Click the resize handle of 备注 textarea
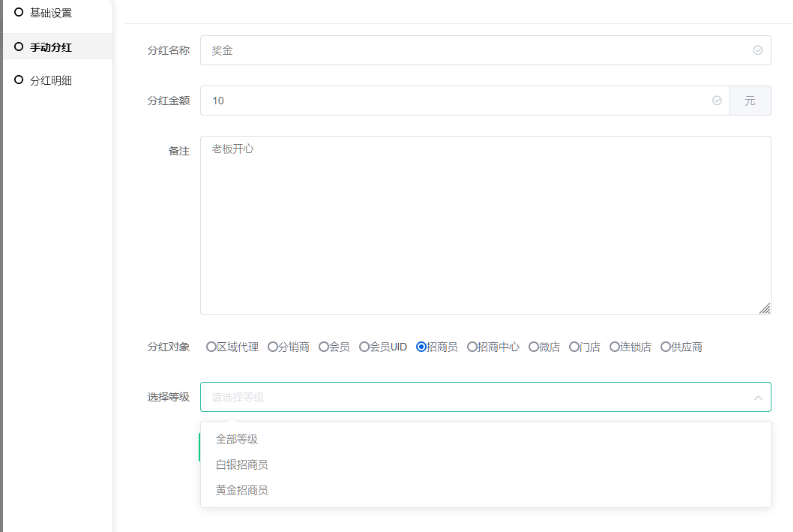This screenshot has height=532, width=793. (x=765, y=309)
